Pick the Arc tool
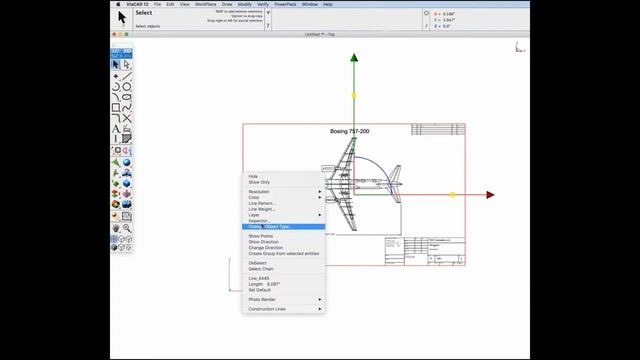This screenshot has width=640, height=360. pos(116,87)
